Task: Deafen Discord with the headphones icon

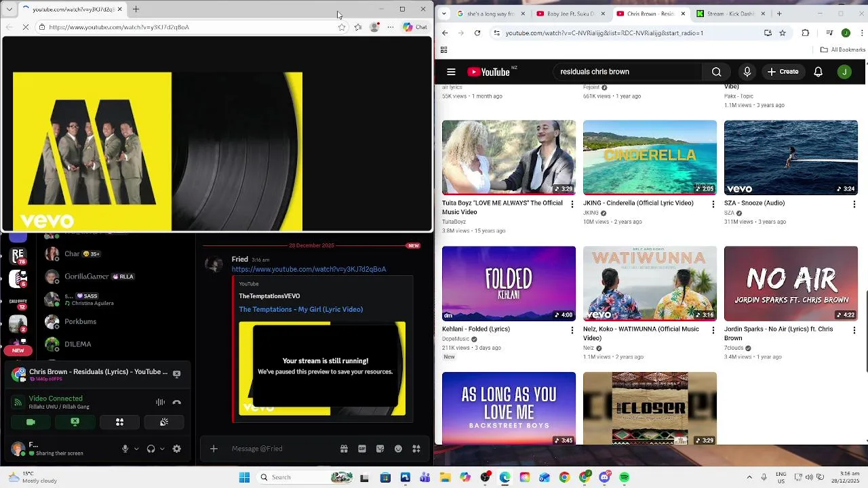Action: 151,449
